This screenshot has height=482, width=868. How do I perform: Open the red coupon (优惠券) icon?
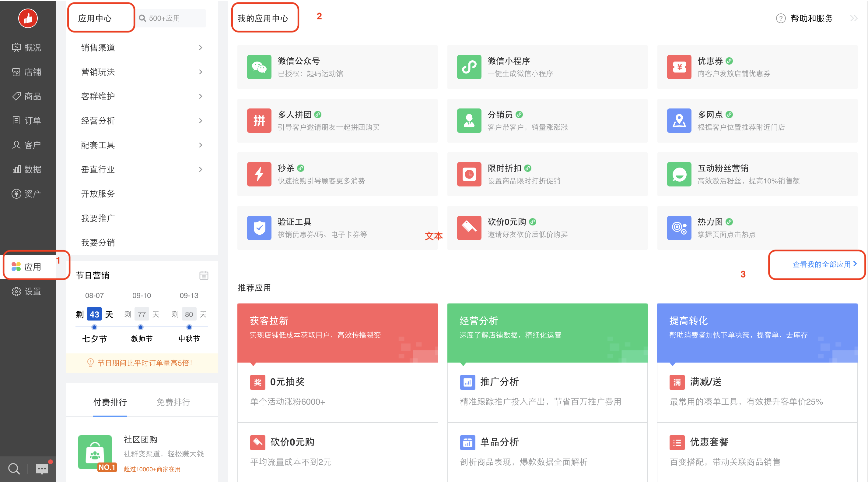pyautogui.click(x=679, y=67)
